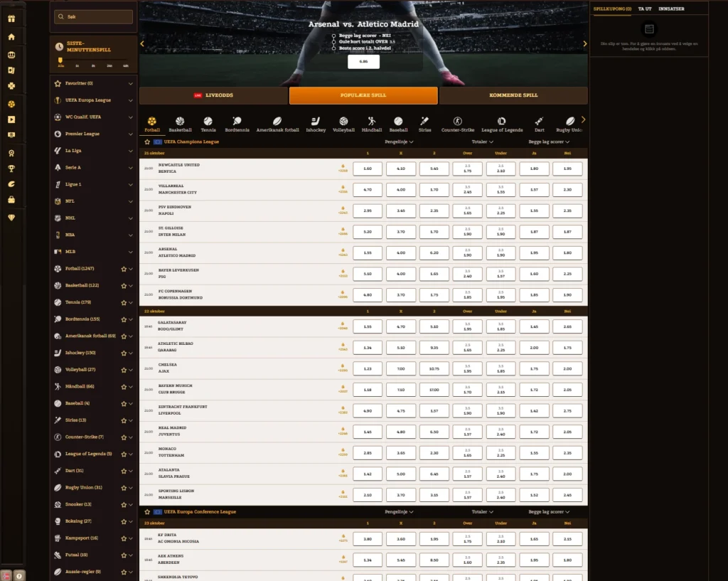Click the Siste-minuttenspill time slider handle
This screenshot has height=581, width=728.
60,60
